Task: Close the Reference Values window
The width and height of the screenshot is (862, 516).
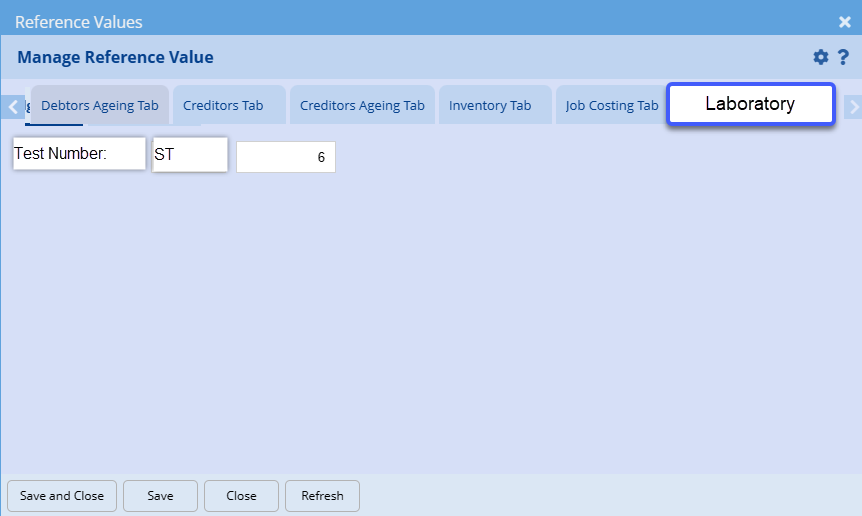Action: coord(845,22)
